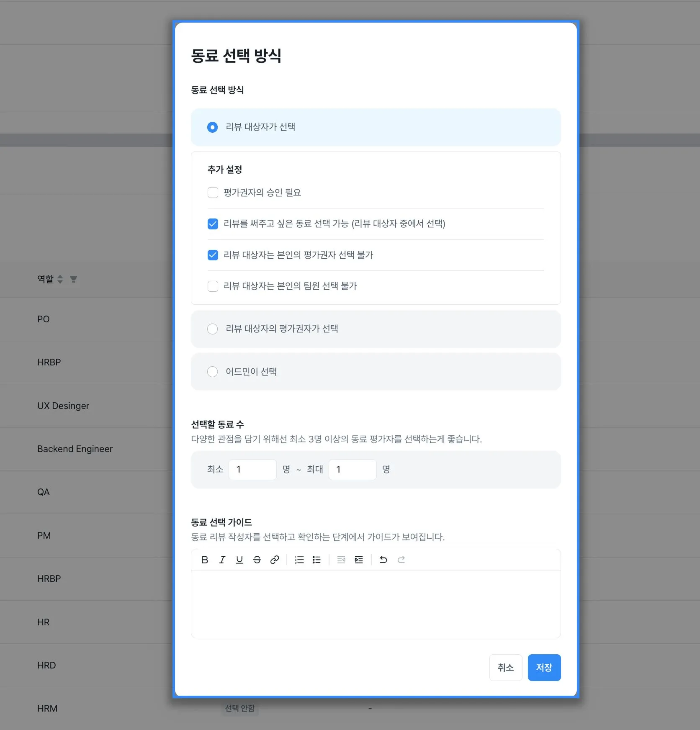Click PO row in background table
700x730 pixels.
[44, 319]
